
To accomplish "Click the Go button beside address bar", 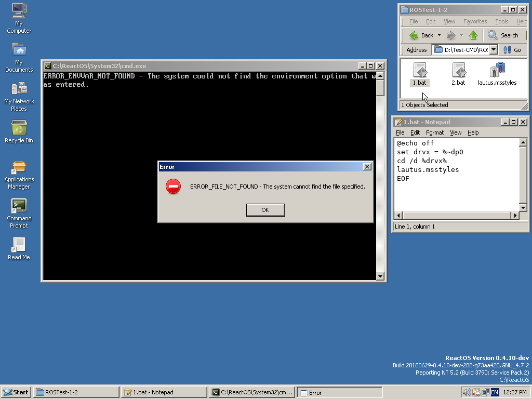I will click(512, 50).
